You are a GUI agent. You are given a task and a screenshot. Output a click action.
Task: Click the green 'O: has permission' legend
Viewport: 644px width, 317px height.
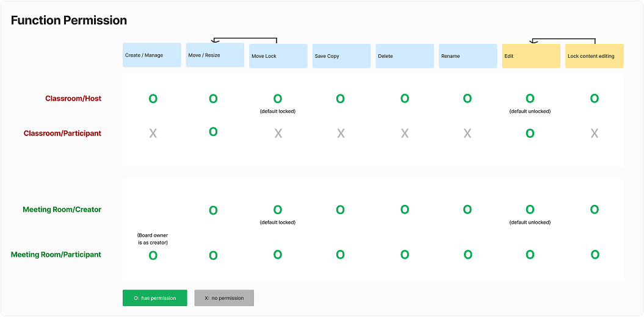tap(155, 298)
